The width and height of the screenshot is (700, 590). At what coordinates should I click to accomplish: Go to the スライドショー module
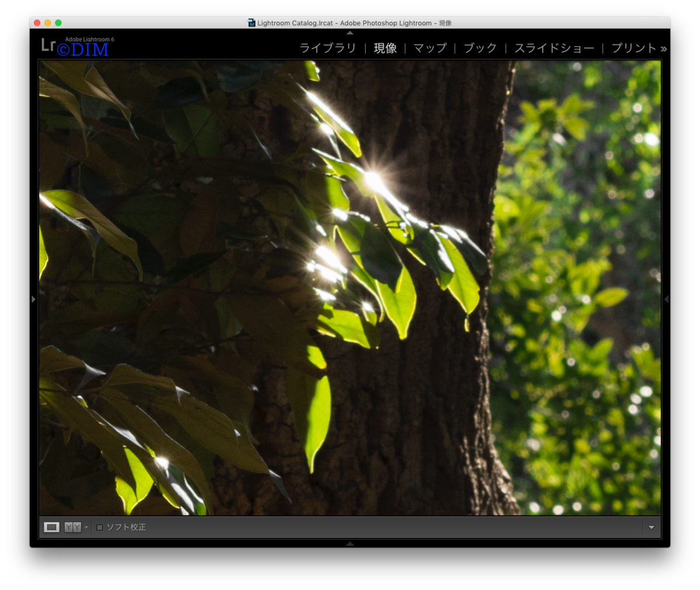coord(554,48)
